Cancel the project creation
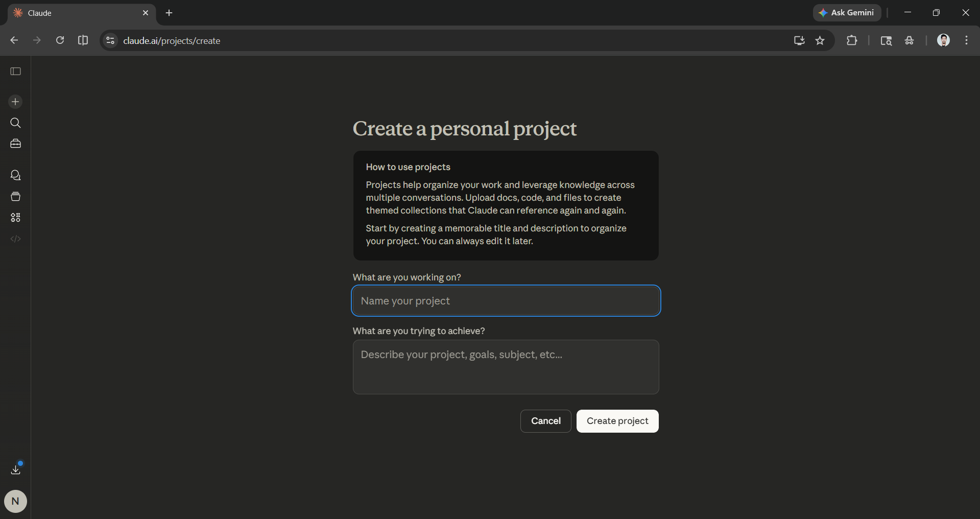Viewport: 980px width, 519px height. 545,421
